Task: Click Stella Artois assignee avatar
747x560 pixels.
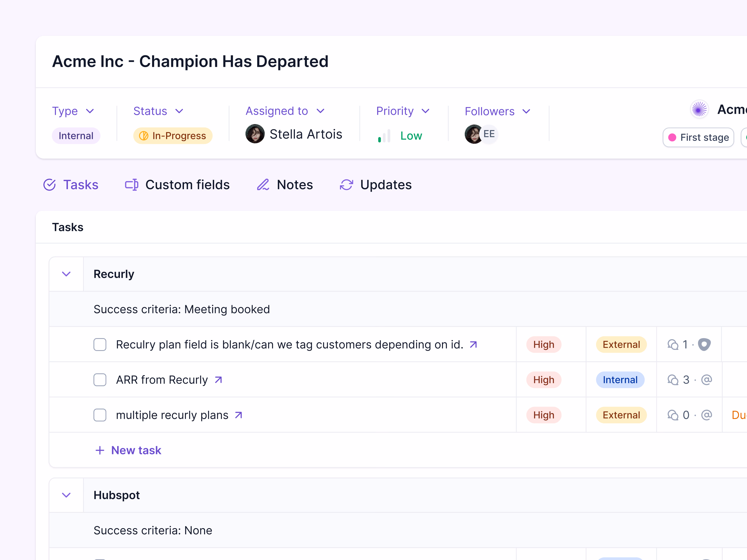Action: pyautogui.click(x=255, y=134)
